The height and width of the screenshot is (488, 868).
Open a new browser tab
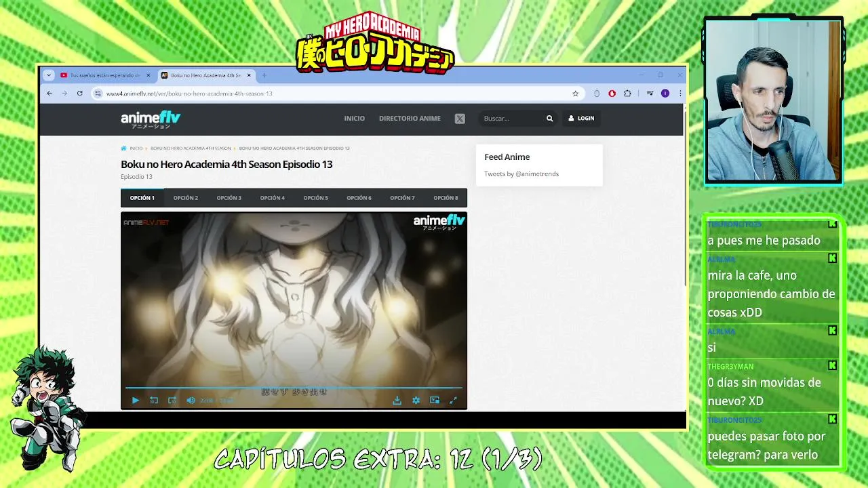click(264, 75)
